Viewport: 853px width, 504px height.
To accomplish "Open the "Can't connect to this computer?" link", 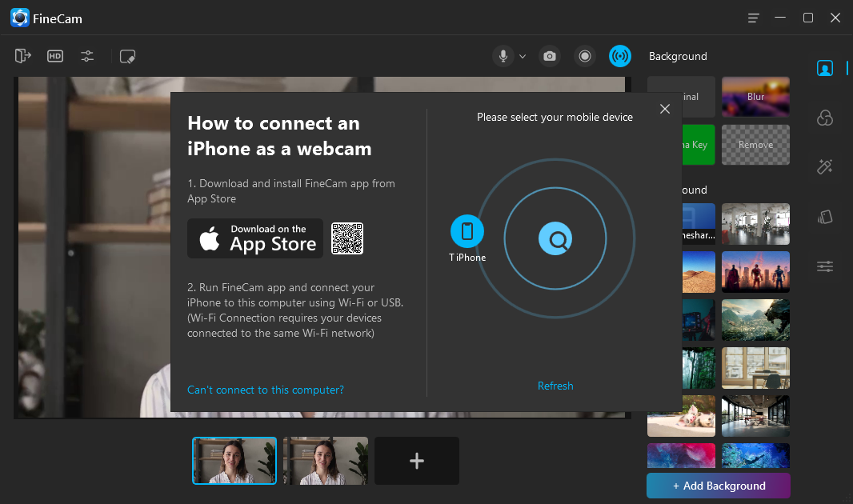I will 266,390.
